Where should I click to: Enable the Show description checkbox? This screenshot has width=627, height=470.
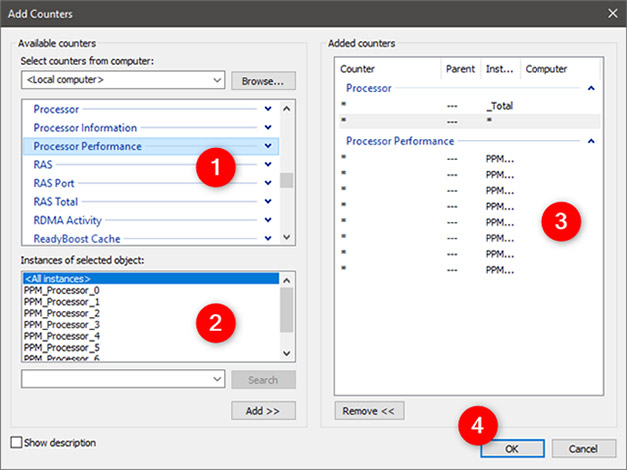point(16,442)
